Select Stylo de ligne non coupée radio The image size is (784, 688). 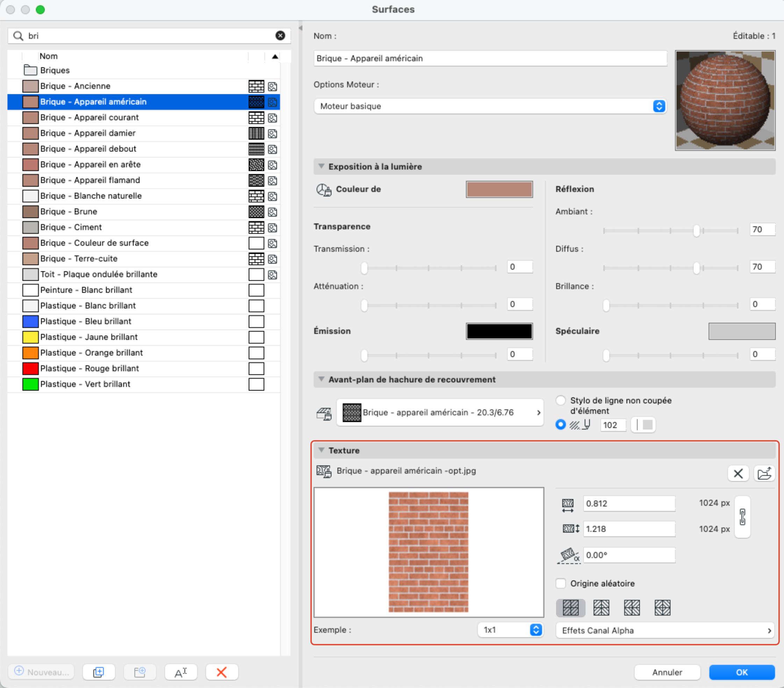[560, 400]
